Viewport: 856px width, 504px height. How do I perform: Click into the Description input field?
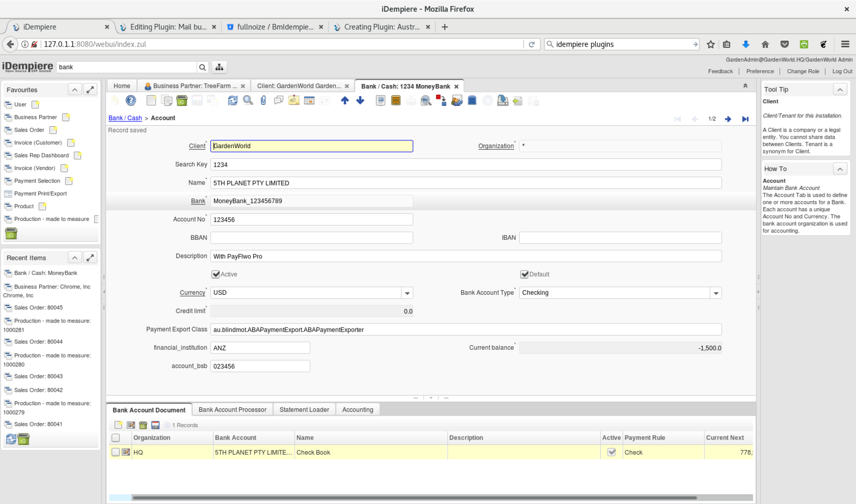(x=465, y=256)
